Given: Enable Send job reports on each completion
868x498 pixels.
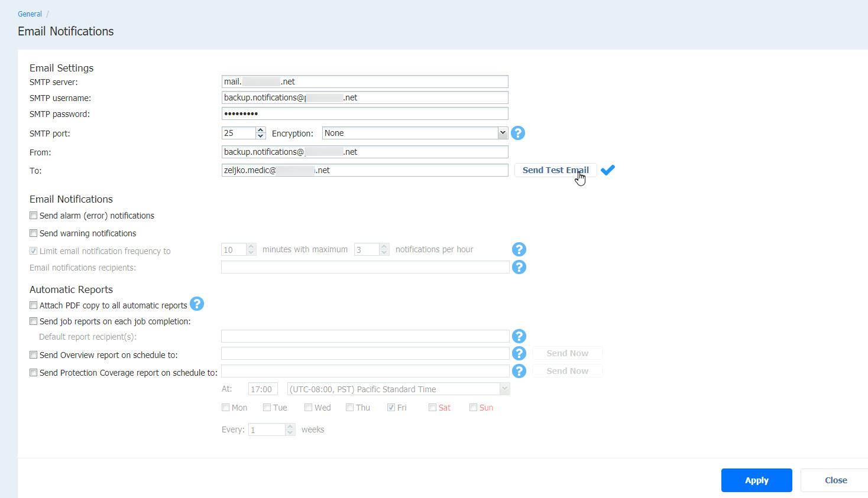Looking at the screenshot, I should pos(34,321).
